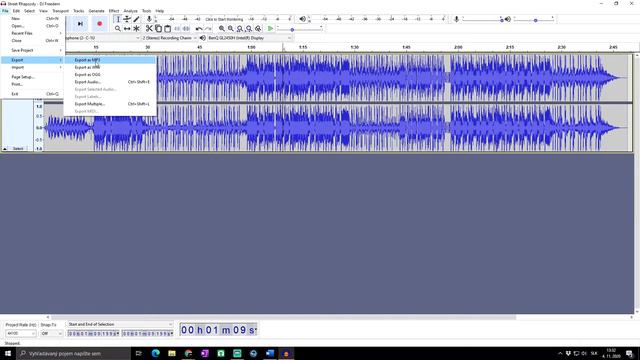Click the selection end time field
The height and width of the screenshot is (360, 640).
tap(147, 334)
